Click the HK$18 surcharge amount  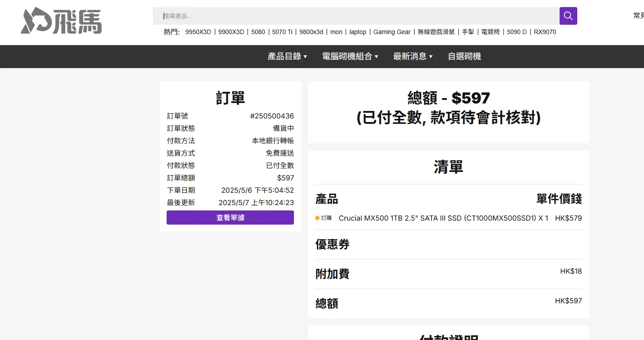(x=571, y=271)
